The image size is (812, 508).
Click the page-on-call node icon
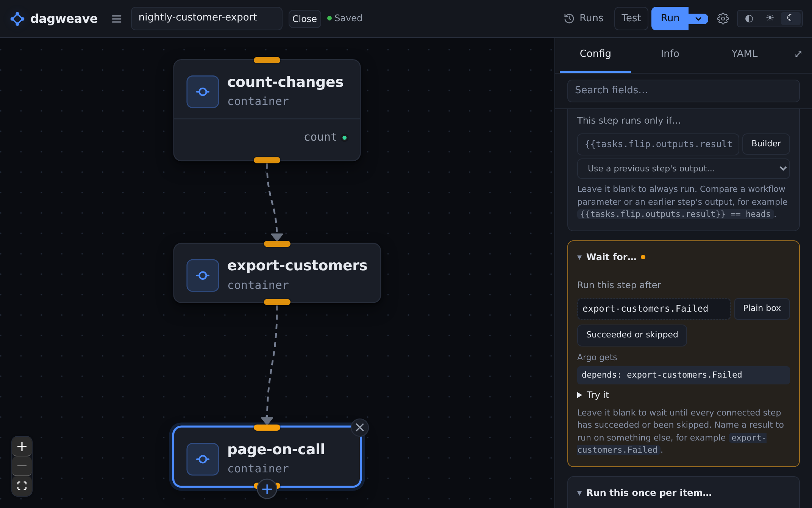point(203,459)
